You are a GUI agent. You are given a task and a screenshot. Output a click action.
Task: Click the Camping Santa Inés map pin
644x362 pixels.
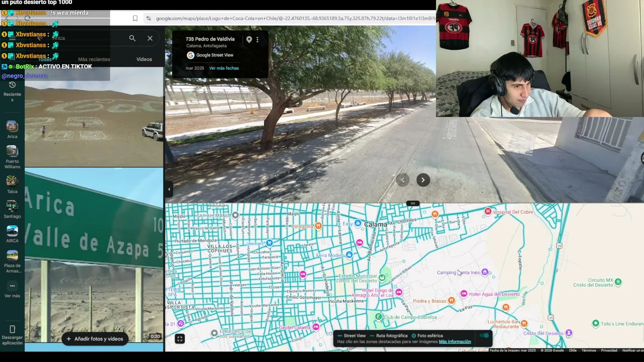[485, 273]
